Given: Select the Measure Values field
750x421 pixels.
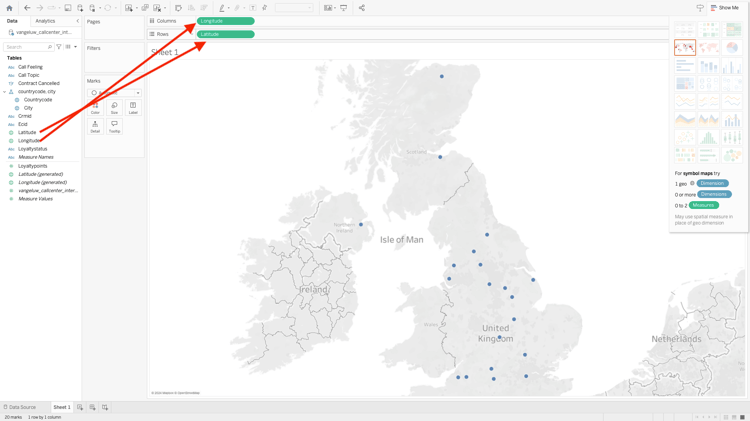Looking at the screenshot, I should pos(35,199).
